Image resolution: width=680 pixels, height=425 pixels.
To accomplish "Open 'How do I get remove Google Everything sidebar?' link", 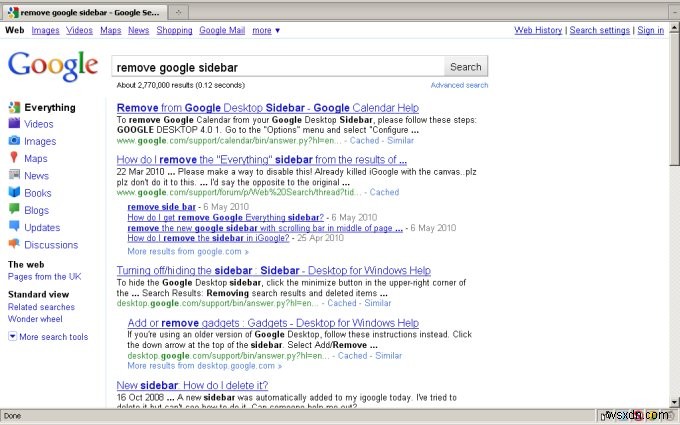I will tap(226, 217).
